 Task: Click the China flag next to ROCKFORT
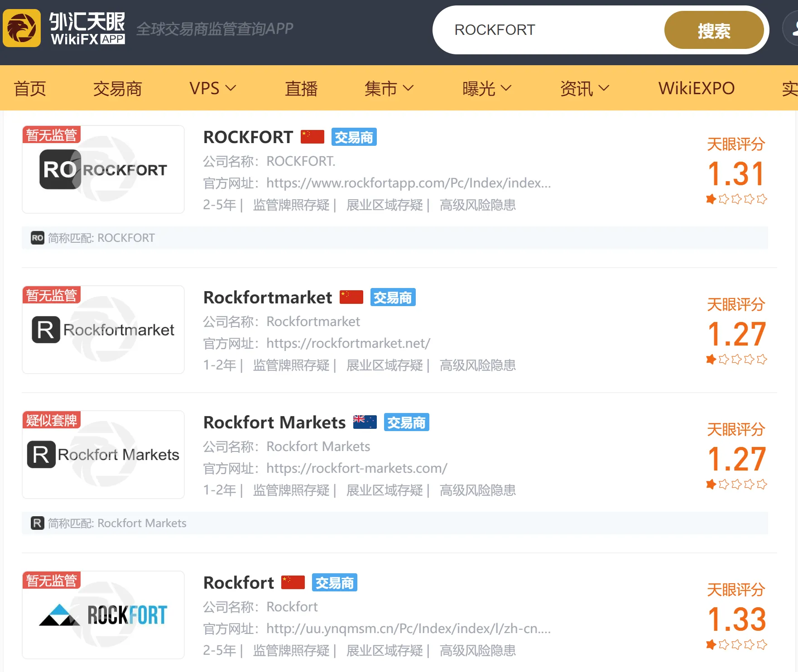coord(312,137)
